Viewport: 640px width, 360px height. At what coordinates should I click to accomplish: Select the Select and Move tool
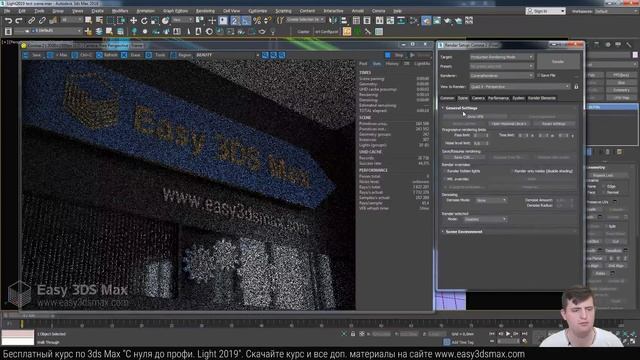(x=133, y=20)
